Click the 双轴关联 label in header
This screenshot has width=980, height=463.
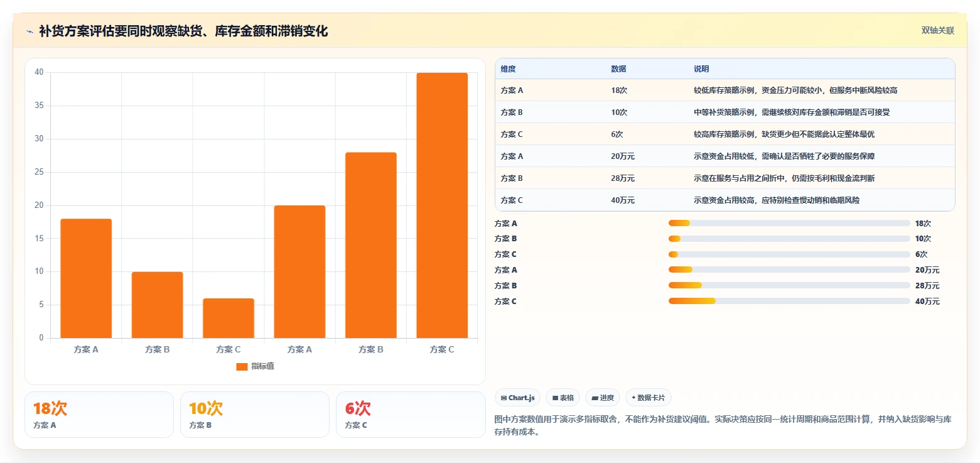coord(937,31)
